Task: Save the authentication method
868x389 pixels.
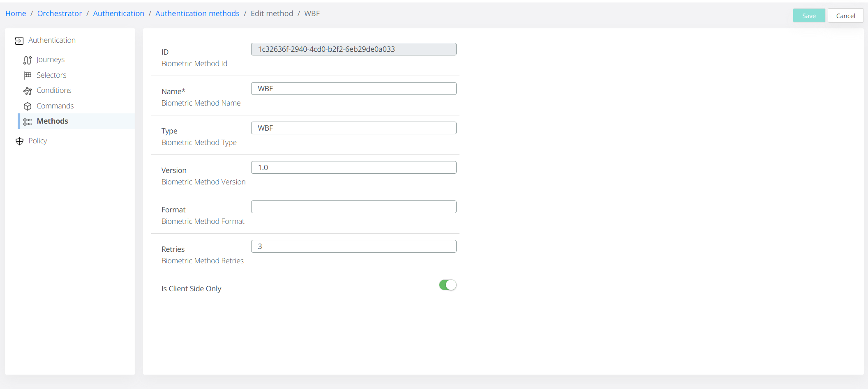Action: 808,16
